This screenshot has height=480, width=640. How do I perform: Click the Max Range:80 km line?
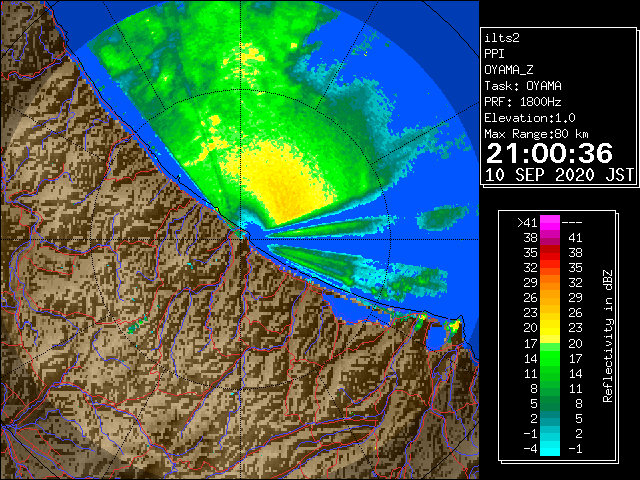536,134
